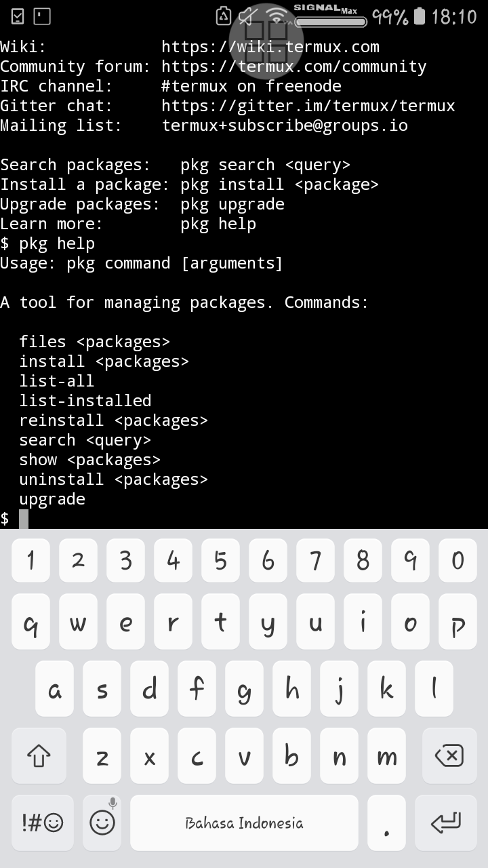Tap the letter m key
This screenshot has height=868, width=488.
(386, 755)
